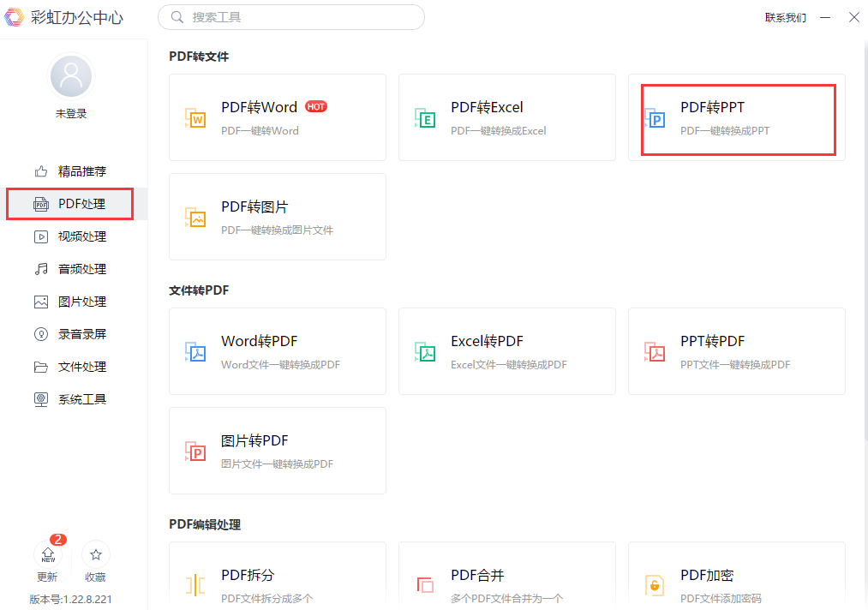Click the PDF合并 title text
Screen dimensions: 868x610
(478, 575)
